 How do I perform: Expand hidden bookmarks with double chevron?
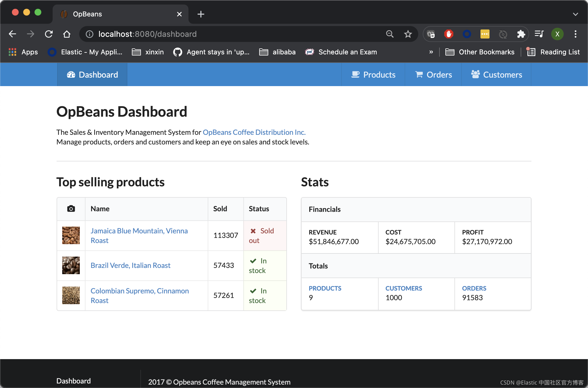pyautogui.click(x=431, y=52)
